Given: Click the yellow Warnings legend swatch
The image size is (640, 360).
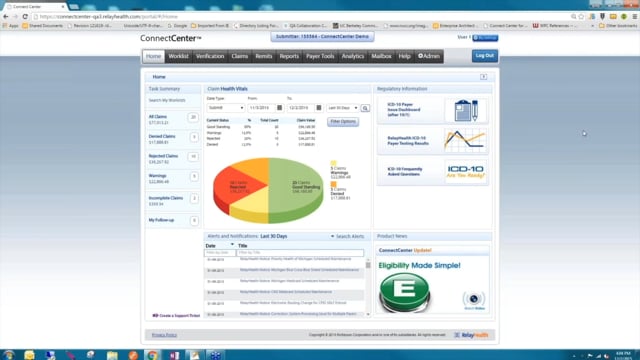Looking at the screenshot, I should 333,163.
